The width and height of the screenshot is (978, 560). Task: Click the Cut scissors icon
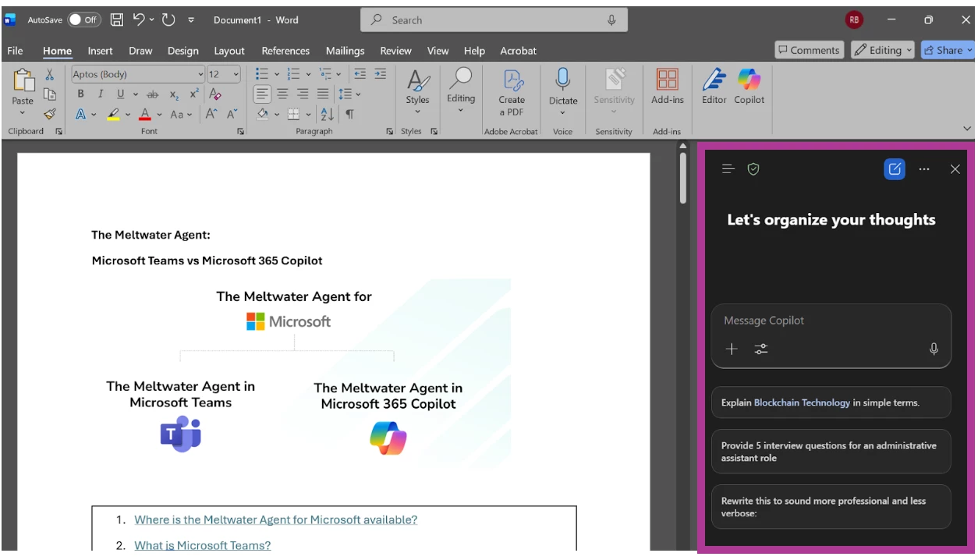tap(50, 75)
